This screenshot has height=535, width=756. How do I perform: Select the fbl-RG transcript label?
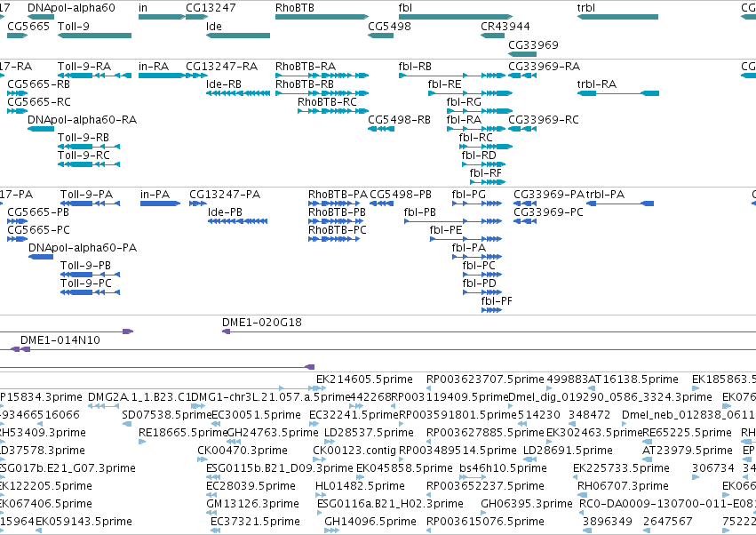click(x=464, y=102)
